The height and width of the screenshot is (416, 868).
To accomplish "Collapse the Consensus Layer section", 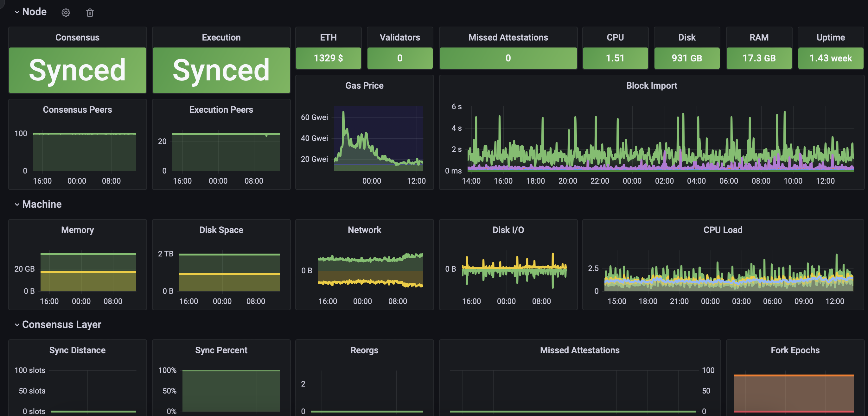I will (x=17, y=325).
